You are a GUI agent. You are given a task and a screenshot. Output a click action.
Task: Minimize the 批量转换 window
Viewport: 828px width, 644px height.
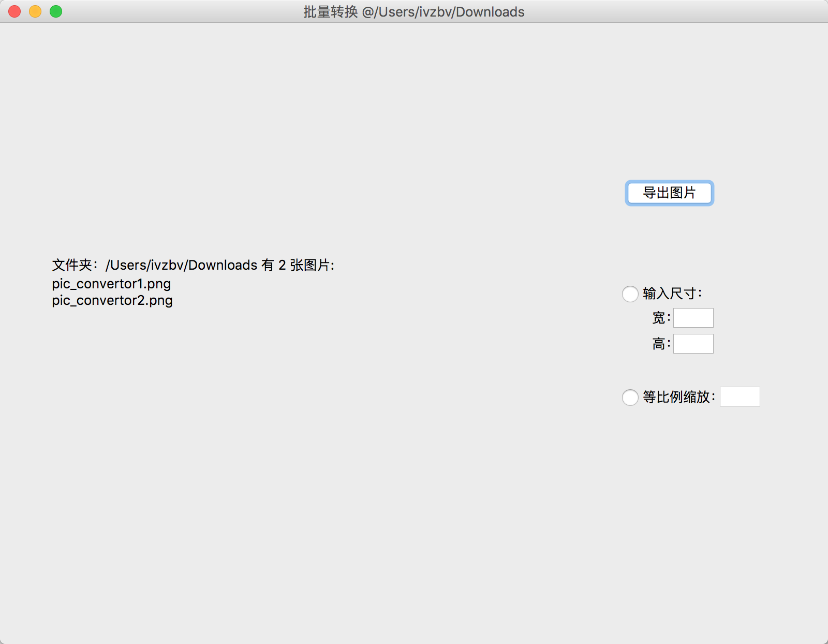tap(34, 10)
